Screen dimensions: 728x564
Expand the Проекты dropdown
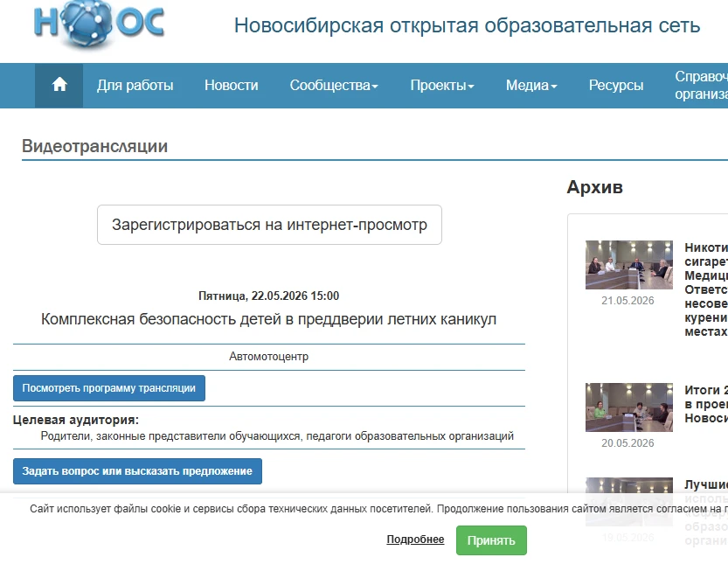(442, 86)
